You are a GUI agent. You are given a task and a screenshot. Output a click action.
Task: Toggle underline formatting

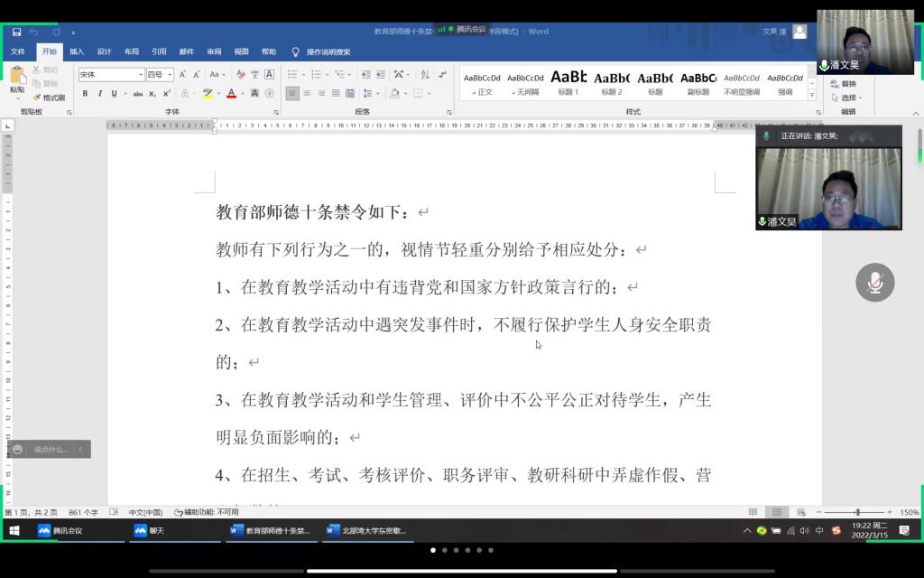click(x=114, y=94)
